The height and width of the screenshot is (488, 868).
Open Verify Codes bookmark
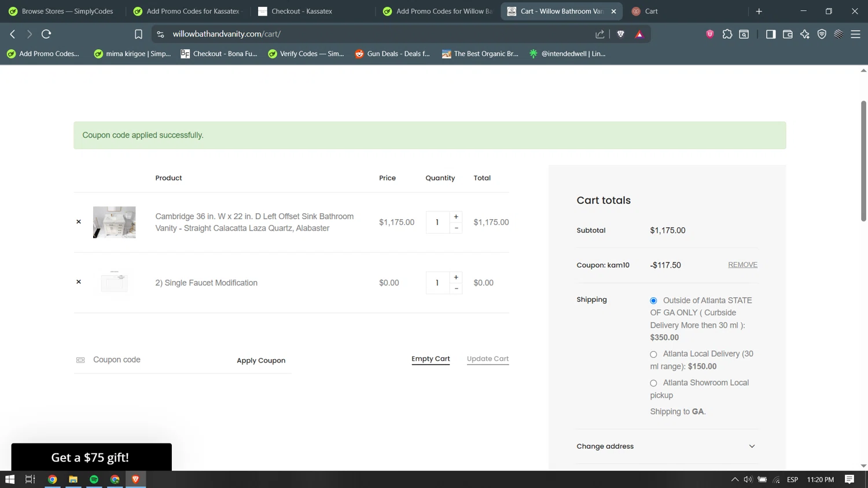tap(306, 54)
